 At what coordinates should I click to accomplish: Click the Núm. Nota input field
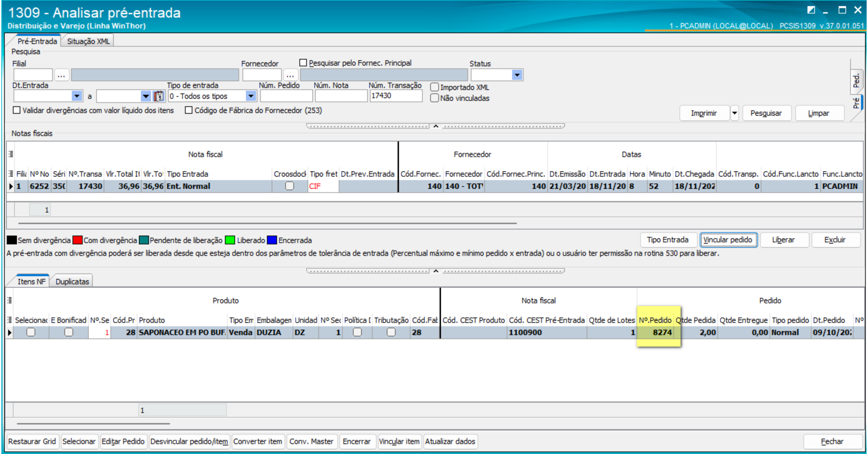tap(341, 96)
